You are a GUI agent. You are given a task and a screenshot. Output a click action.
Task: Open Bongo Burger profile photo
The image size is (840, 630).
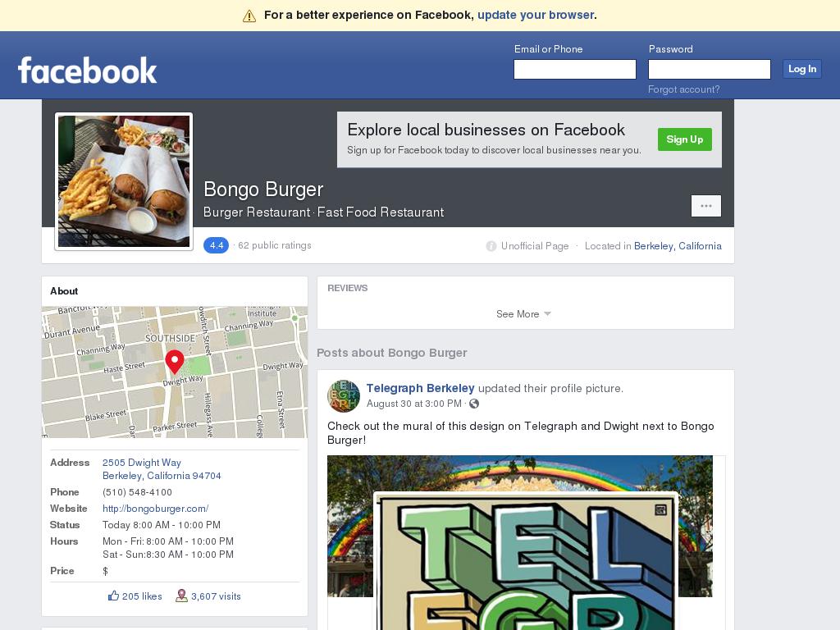pos(124,181)
